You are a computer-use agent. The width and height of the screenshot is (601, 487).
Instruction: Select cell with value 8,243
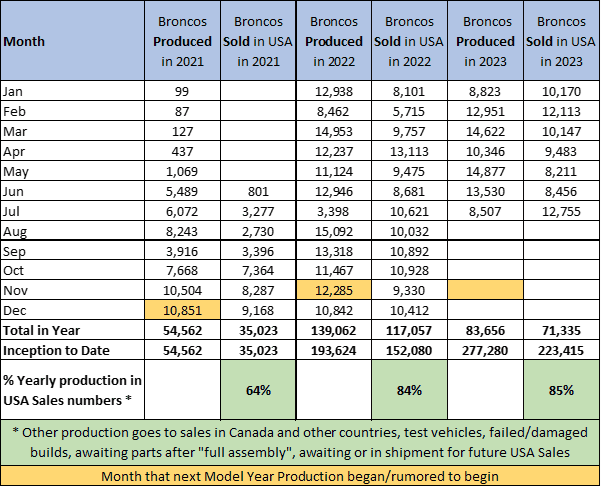(x=182, y=231)
